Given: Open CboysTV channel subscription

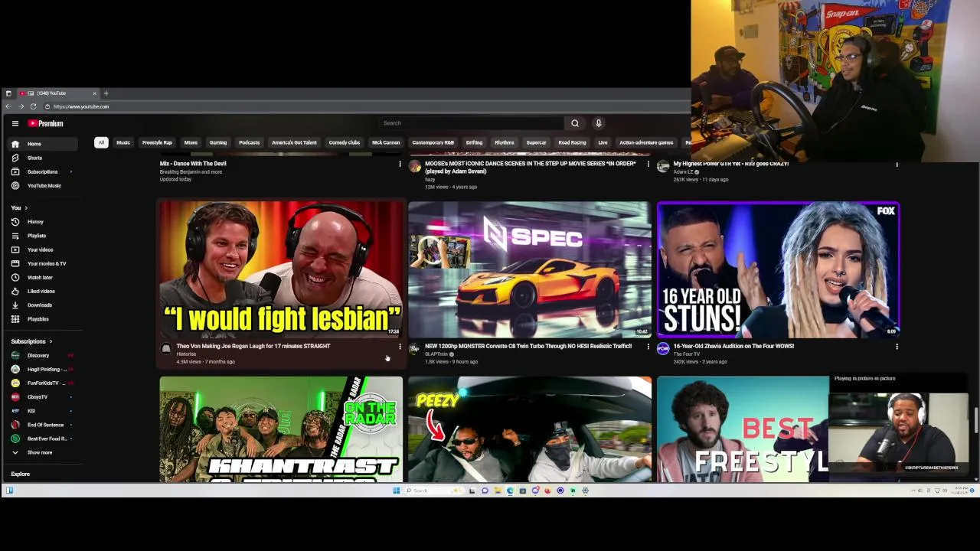Looking at the screenshot, I should point(37,397).
